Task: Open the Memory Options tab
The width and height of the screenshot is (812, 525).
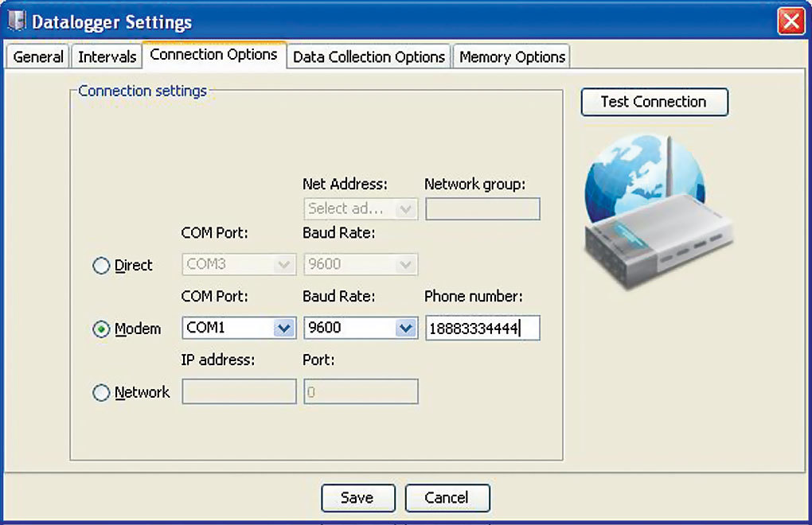Action: point(511,56)
